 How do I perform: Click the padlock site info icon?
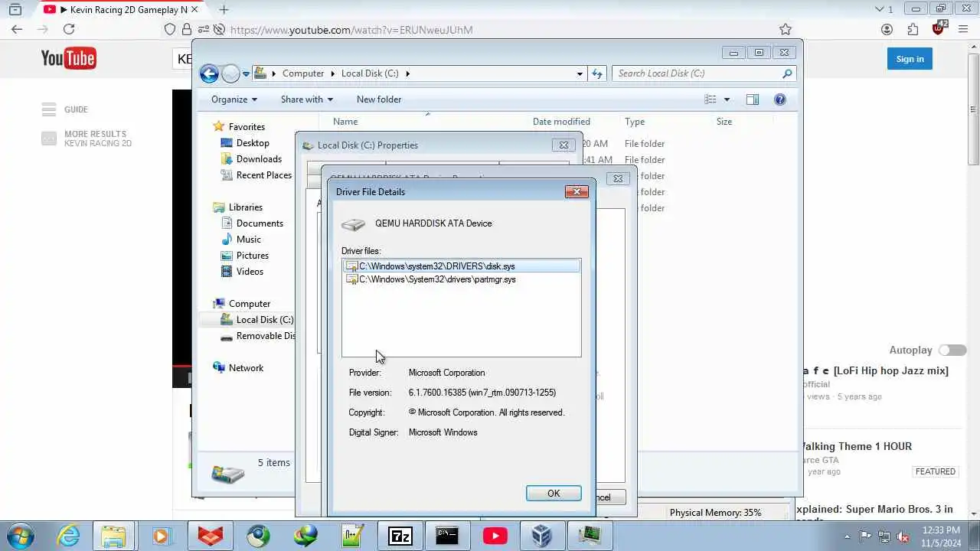click(x=187, y=29)
